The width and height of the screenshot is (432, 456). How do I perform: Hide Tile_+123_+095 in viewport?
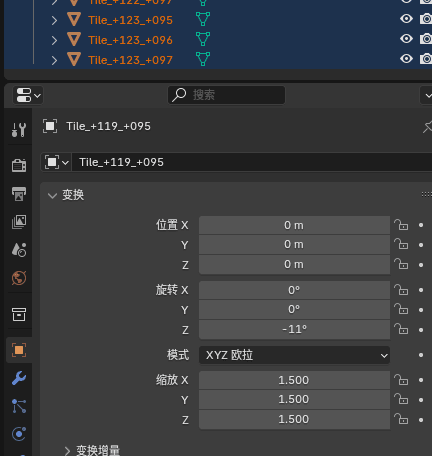pyautogui.click(x=406, y=19)
